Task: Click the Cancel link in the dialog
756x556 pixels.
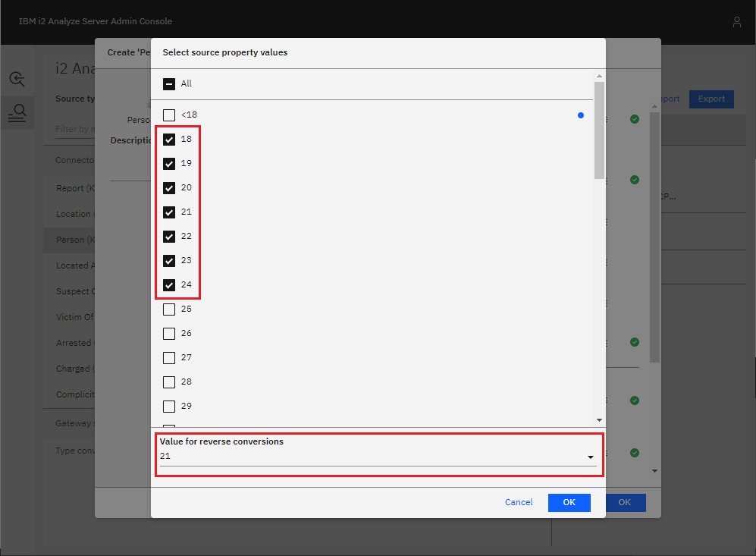Action: (519, 502)
